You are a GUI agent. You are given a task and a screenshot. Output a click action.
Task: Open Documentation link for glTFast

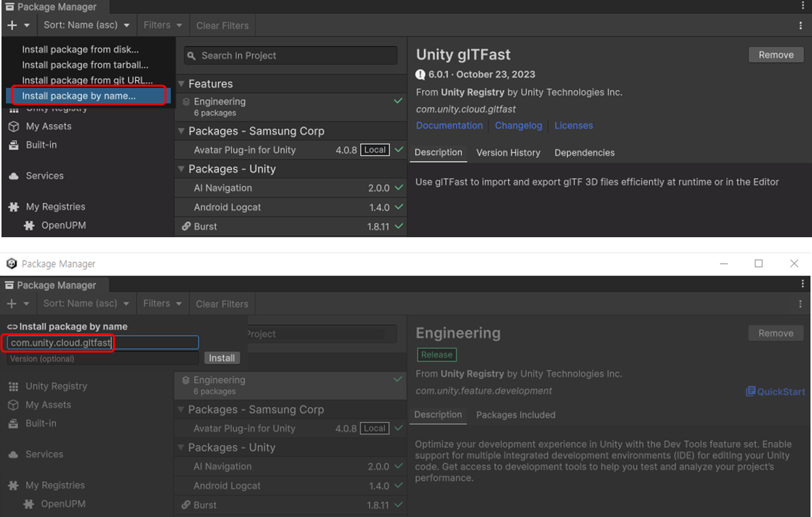click(x=449, y=126)
